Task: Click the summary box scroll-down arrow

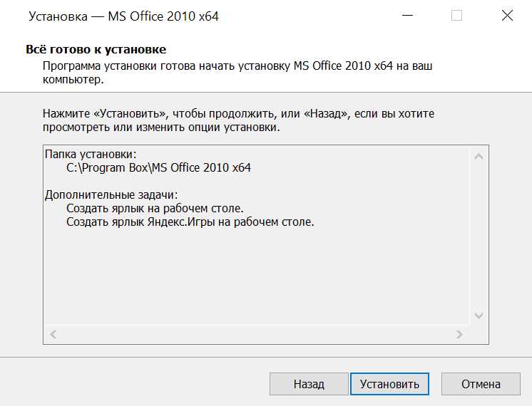Action: tap(479, 315)
